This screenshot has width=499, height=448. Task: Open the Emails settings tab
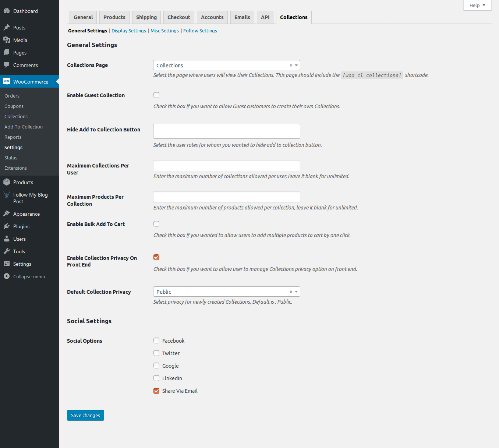pos(242,17)
